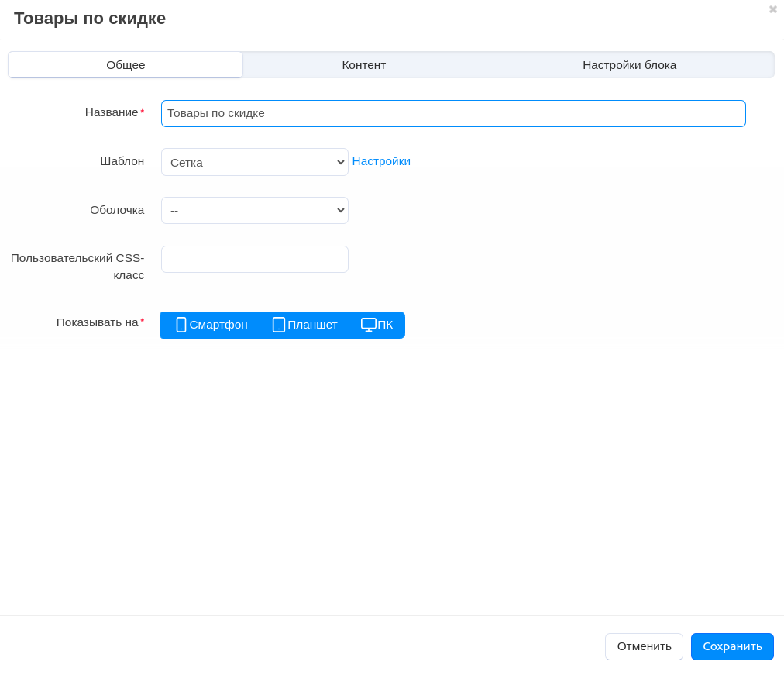Switch to the Общее tab
784x675 pixels.
point(126,65)
